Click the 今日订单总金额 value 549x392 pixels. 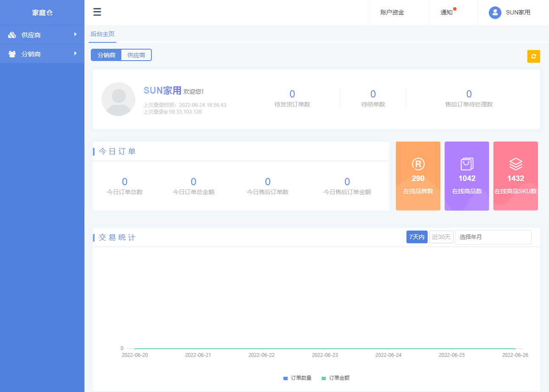pyautogui.click(x=193, y=182)
